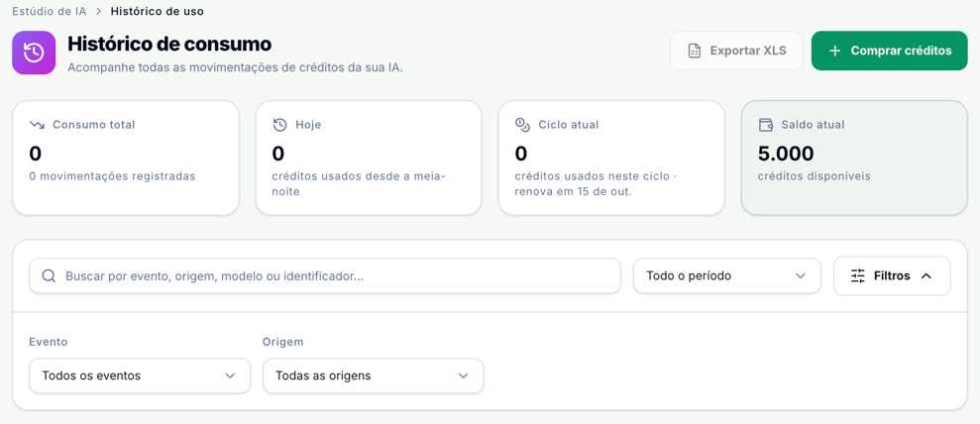
Task: Click the Estúdio de IA breadcrumb
Action: point(50,11)
